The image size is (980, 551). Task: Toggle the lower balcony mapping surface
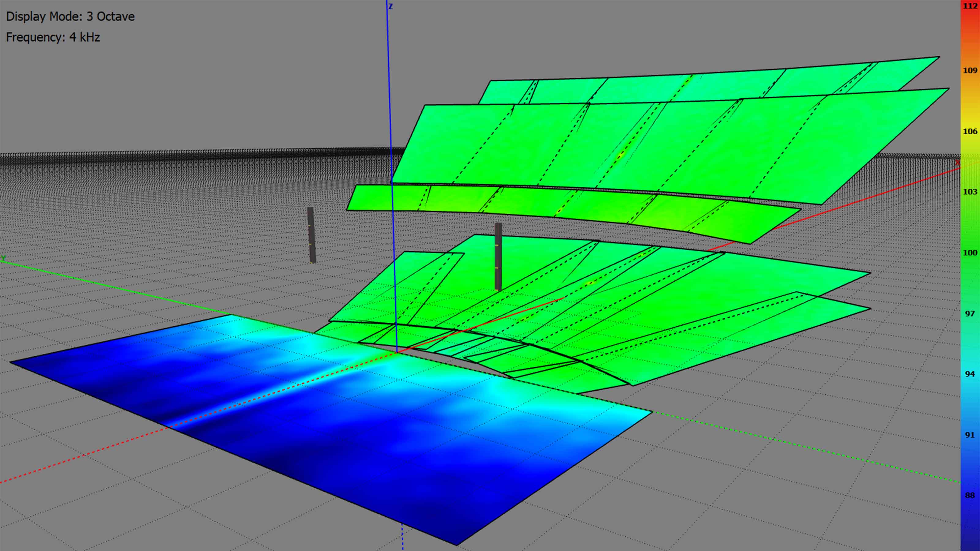tap(647, 304)
